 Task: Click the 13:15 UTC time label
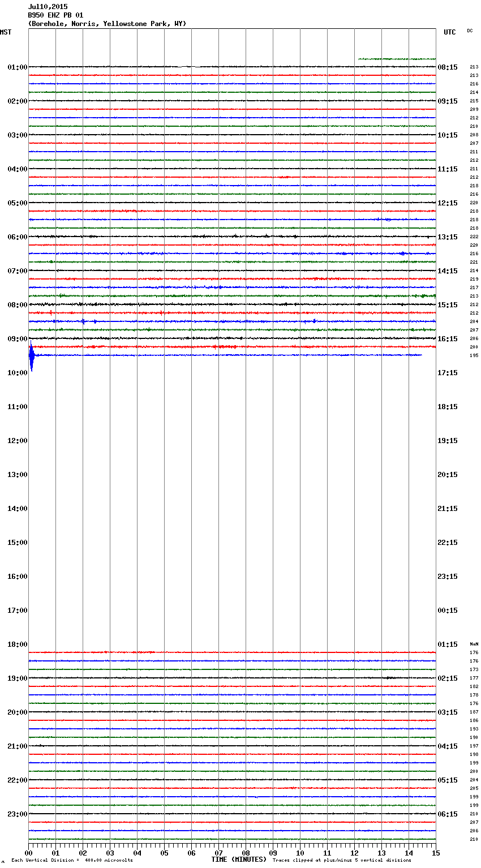coord(448,237)
